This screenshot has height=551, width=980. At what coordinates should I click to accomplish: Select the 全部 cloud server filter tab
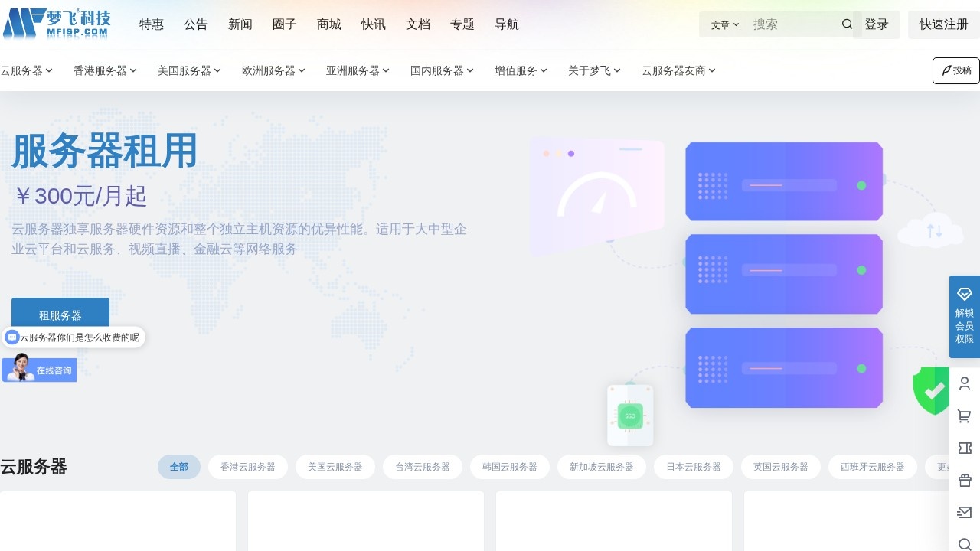coord(178,466)
